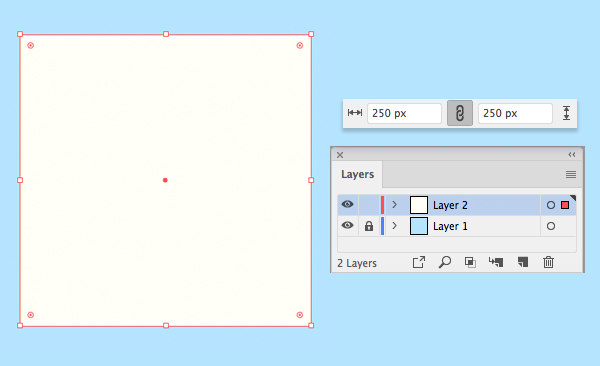Image resolution: width=600 pixels, height=366 pixels.
Task: Click the top-left corner radius widget
Action: pyautogui.click(x=31, y=46)
